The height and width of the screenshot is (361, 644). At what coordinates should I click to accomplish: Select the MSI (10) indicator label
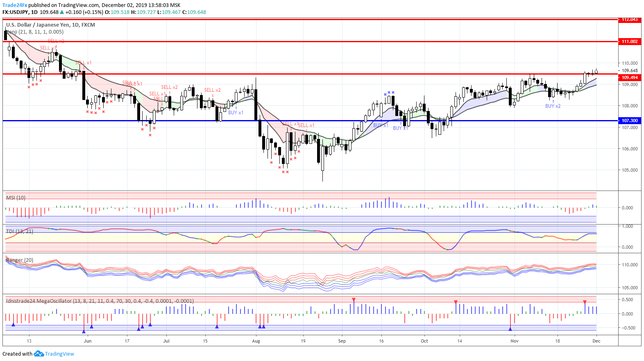point(16,198)
